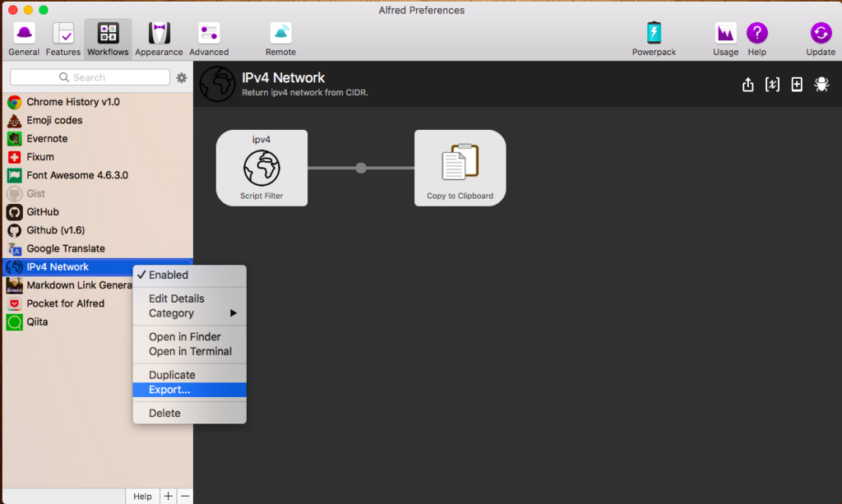The width and height of the screenshot is (842, 504).
Task: Open the Powerpack section
Action: 654,39
